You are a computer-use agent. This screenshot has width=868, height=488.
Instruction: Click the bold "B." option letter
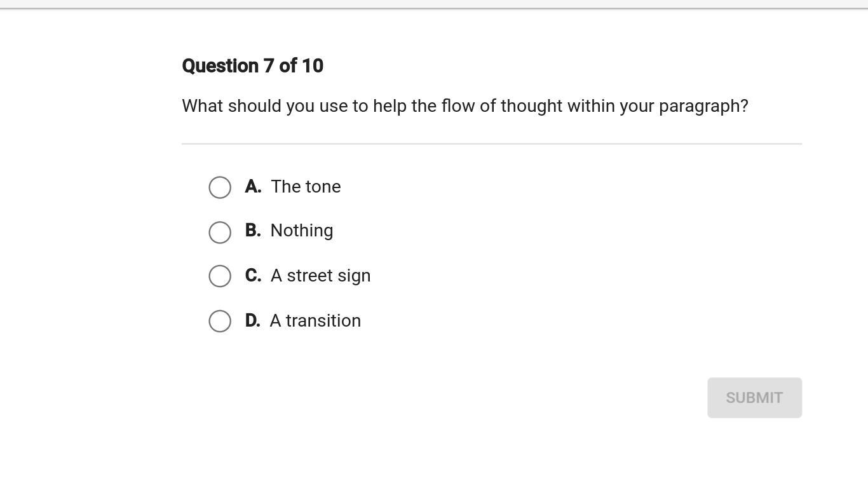pos(253,231)
